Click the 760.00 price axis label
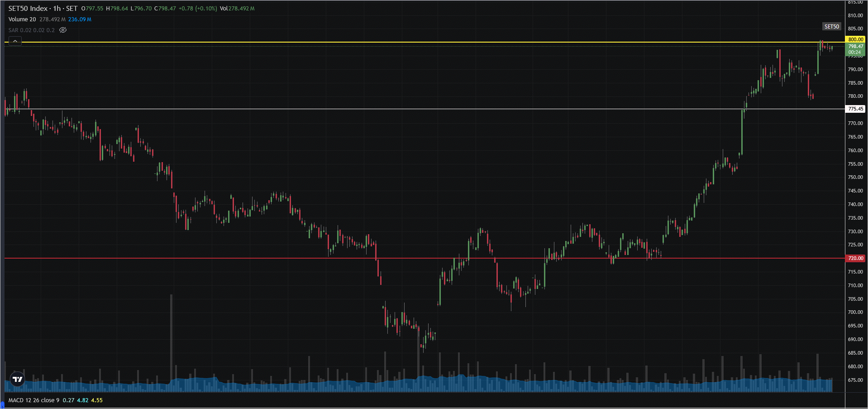 [855, 150]
